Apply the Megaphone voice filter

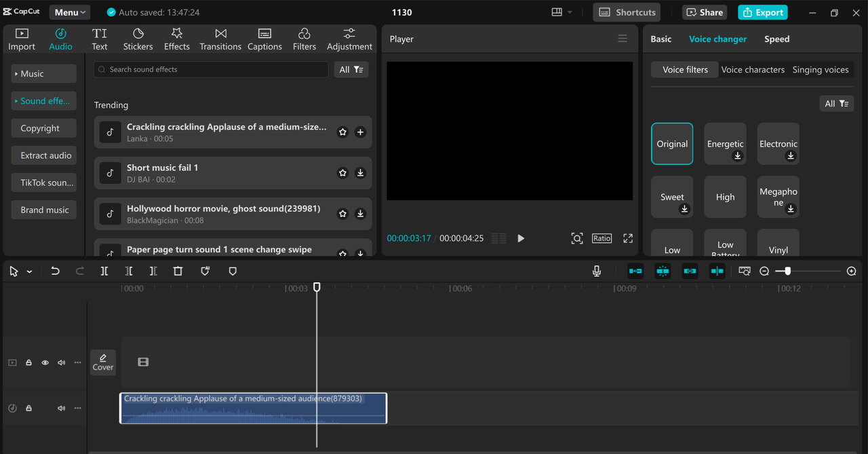coord(778,197)
